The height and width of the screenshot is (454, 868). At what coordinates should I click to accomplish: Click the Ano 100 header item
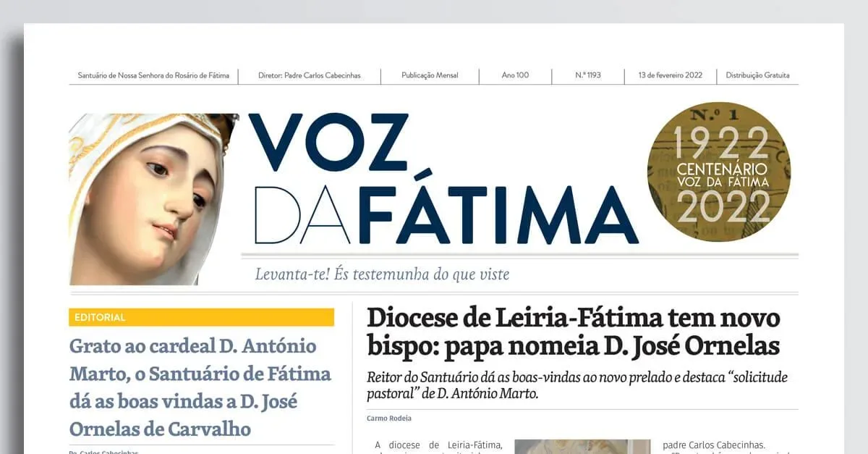(515, 75)
